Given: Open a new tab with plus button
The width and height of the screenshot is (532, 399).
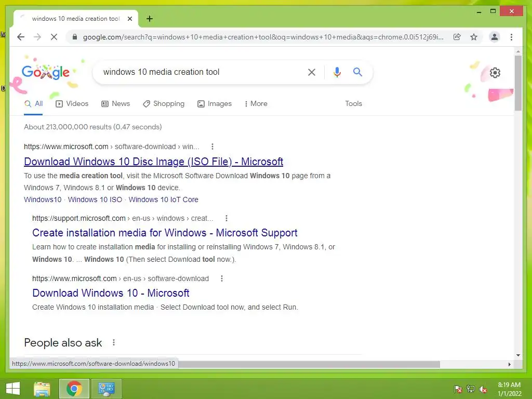Looking at the screenshot, I should coord(149,19).
